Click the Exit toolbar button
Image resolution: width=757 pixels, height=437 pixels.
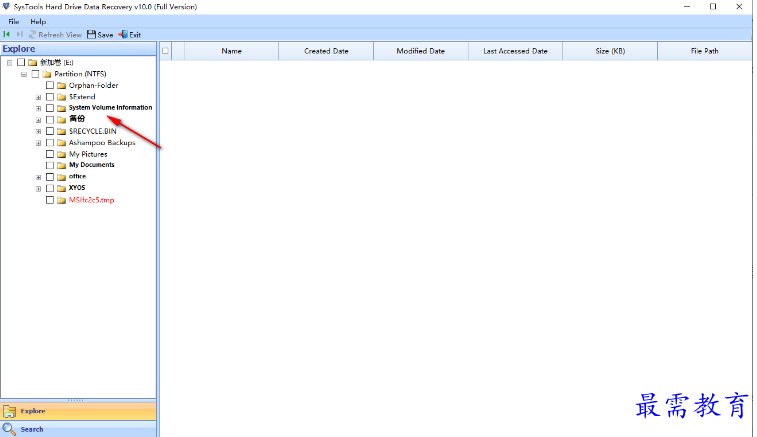(130, 35)
